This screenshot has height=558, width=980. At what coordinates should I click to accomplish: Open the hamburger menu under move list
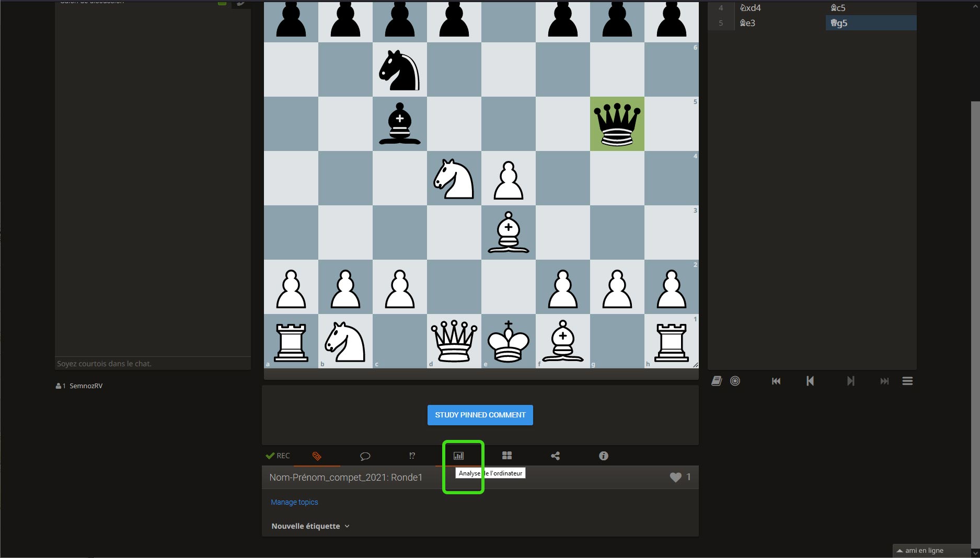coord(907,381)
